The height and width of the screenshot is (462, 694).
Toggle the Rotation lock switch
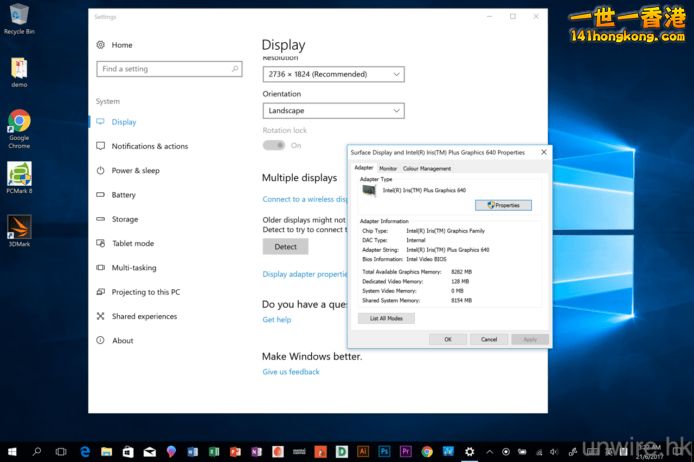274,145
